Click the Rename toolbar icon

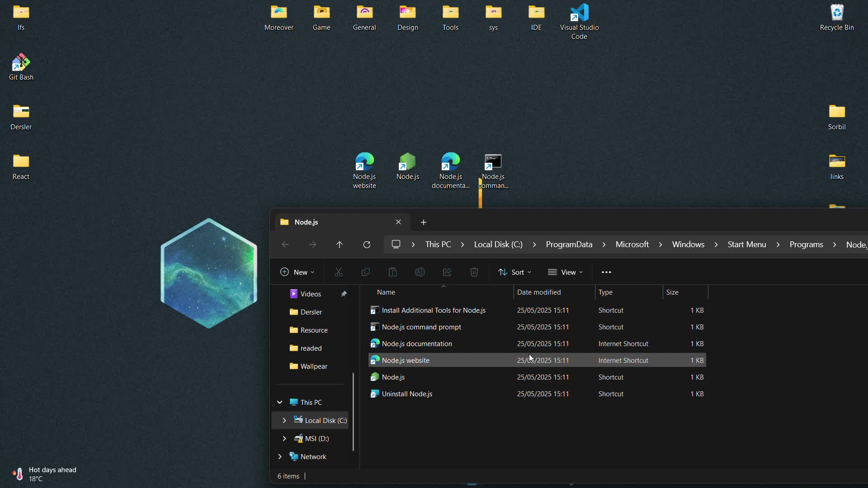point(420,272)
